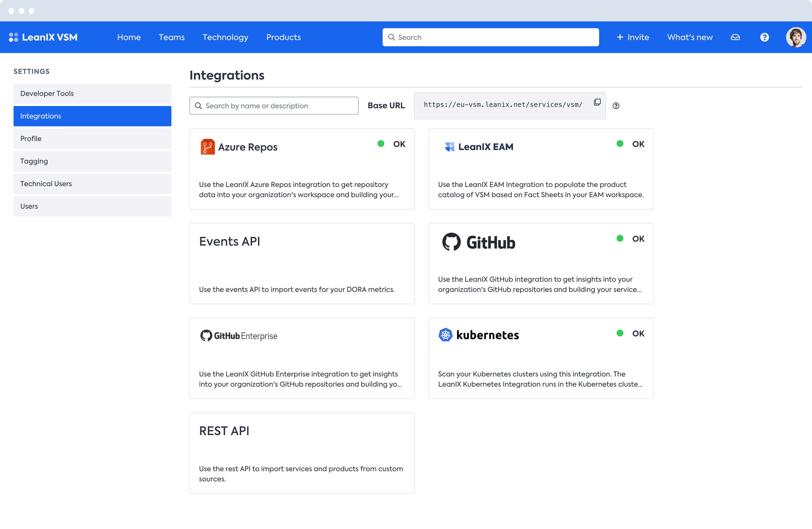Open Users settings
This screenshot has height=529, width=812.
(x=92, y=206)
